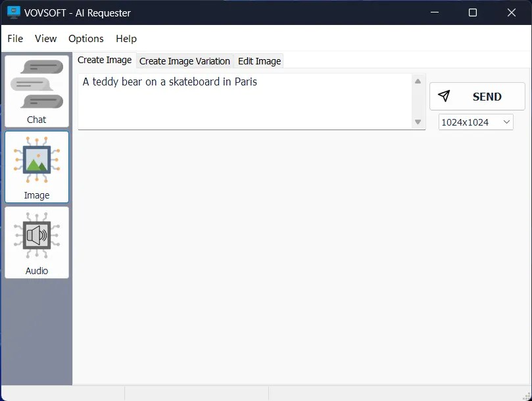Expand the resolution combo box arrow
This screenshot has width=532, height=401.
[506, 122]
